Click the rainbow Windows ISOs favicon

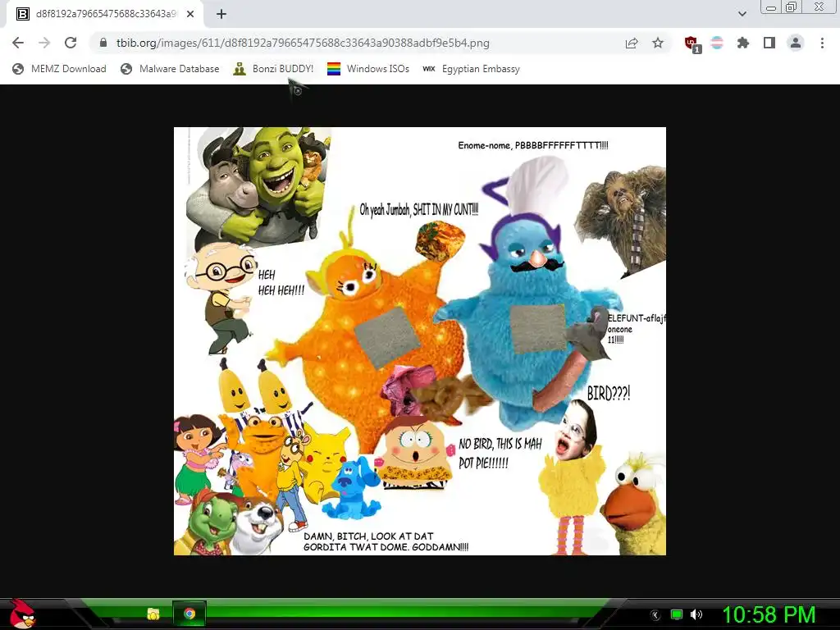334,69
